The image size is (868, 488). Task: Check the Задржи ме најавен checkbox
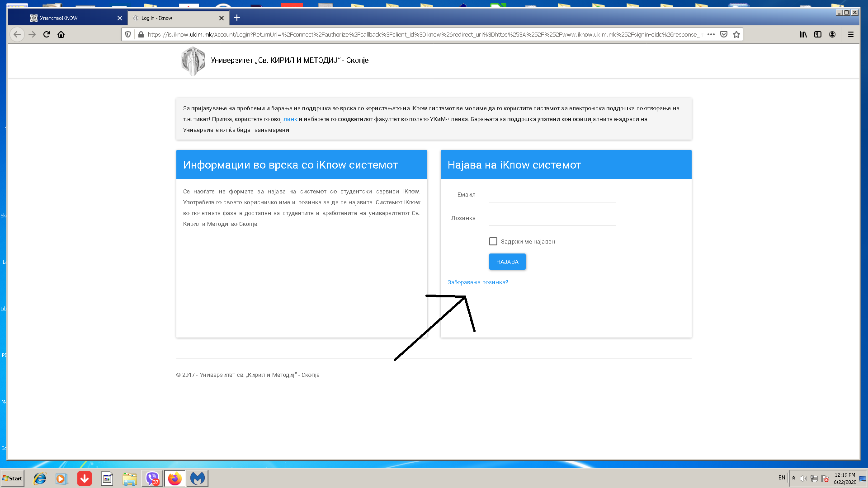pos(493,242)
